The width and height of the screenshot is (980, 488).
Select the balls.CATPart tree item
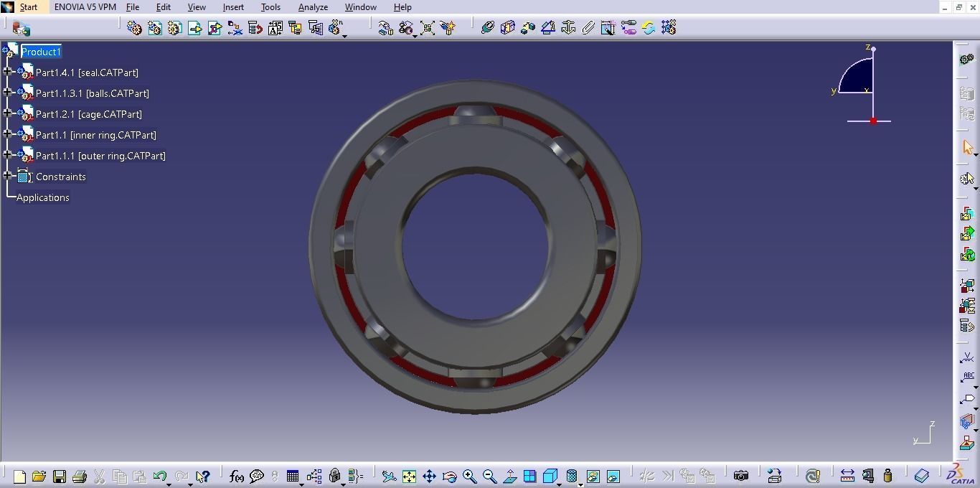coord(93,93)
